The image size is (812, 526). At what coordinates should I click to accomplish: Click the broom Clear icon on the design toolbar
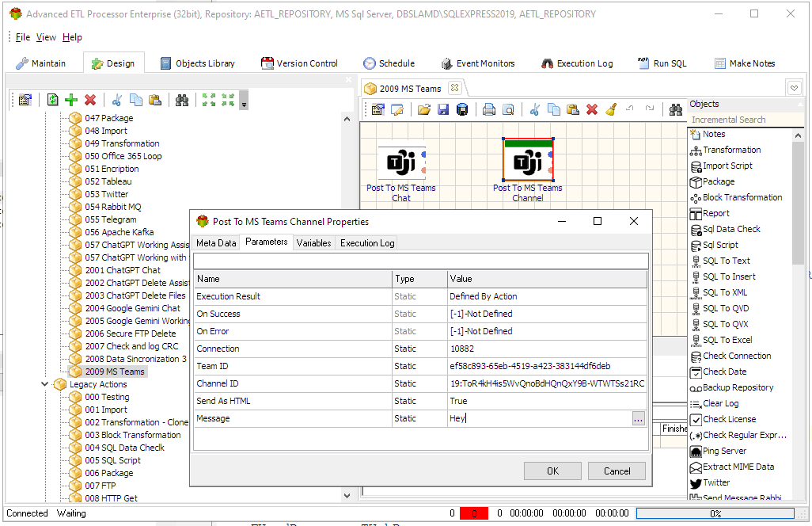pyautogui.click(x=613, y=109)
